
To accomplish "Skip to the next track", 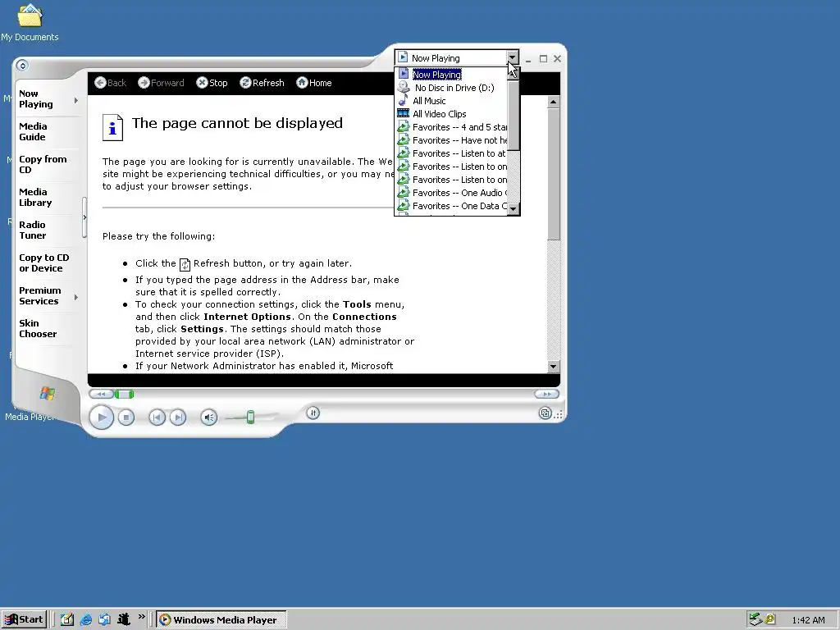I will tap(178, 418).
